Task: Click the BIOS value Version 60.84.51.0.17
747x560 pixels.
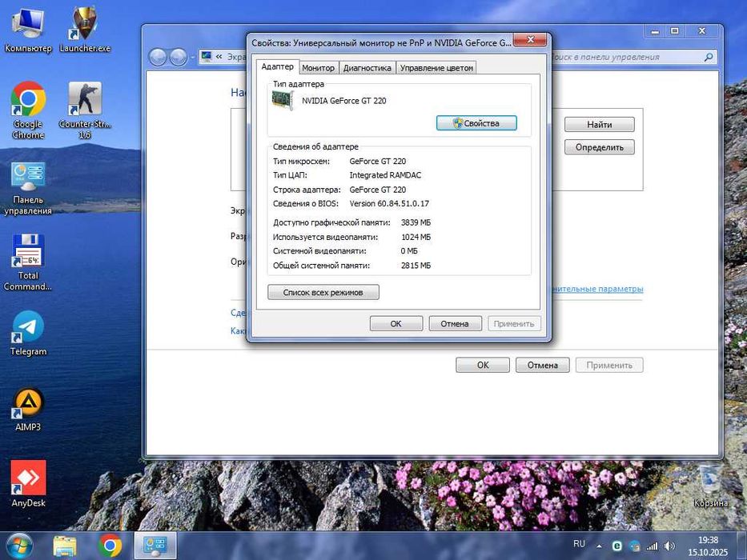Action: coord(389,203)
